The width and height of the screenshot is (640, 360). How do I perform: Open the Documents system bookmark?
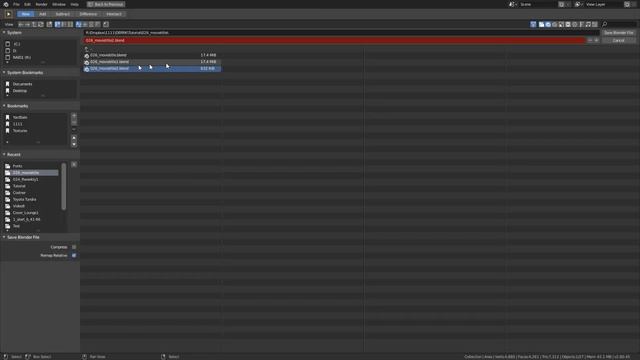[22, 84]
